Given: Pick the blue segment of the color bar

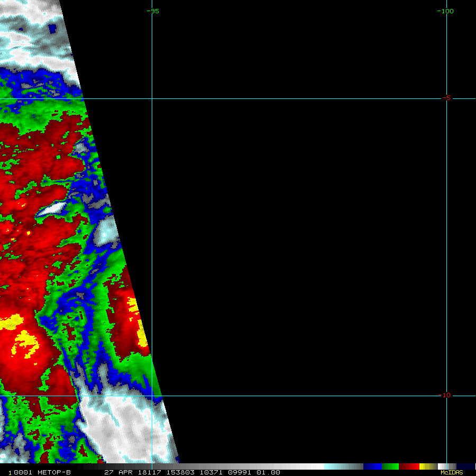Looking at the screenshot, I should pyautogui.click(x=373, y=466).
